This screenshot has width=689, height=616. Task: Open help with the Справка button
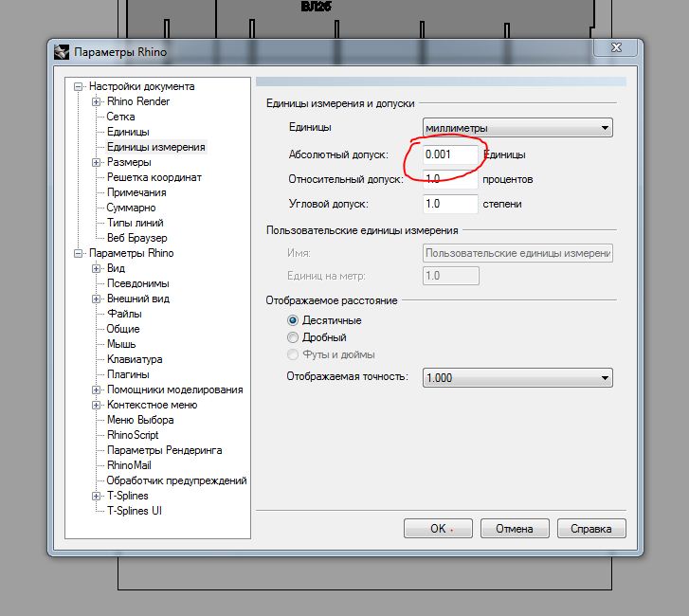pos(591,528)
